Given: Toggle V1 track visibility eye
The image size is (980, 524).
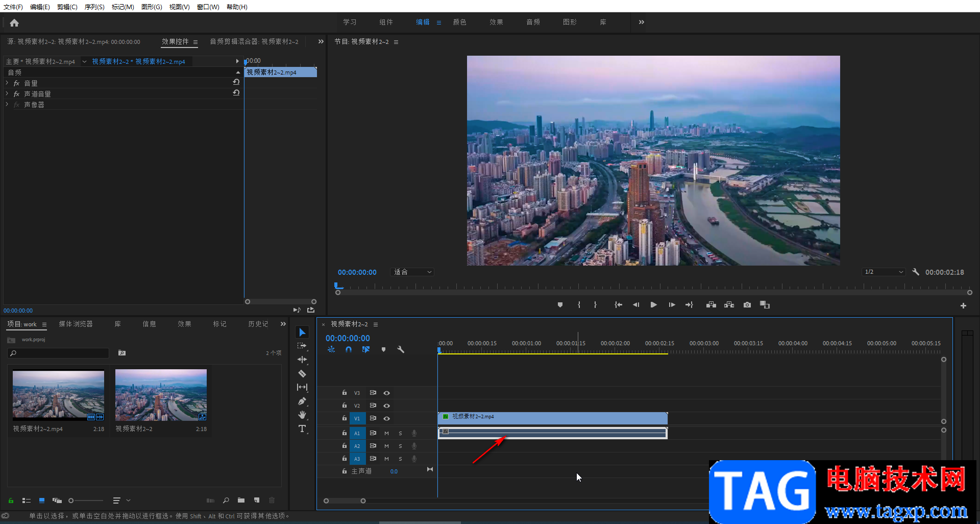Looking at the screenshot, I should pos(387,418).
